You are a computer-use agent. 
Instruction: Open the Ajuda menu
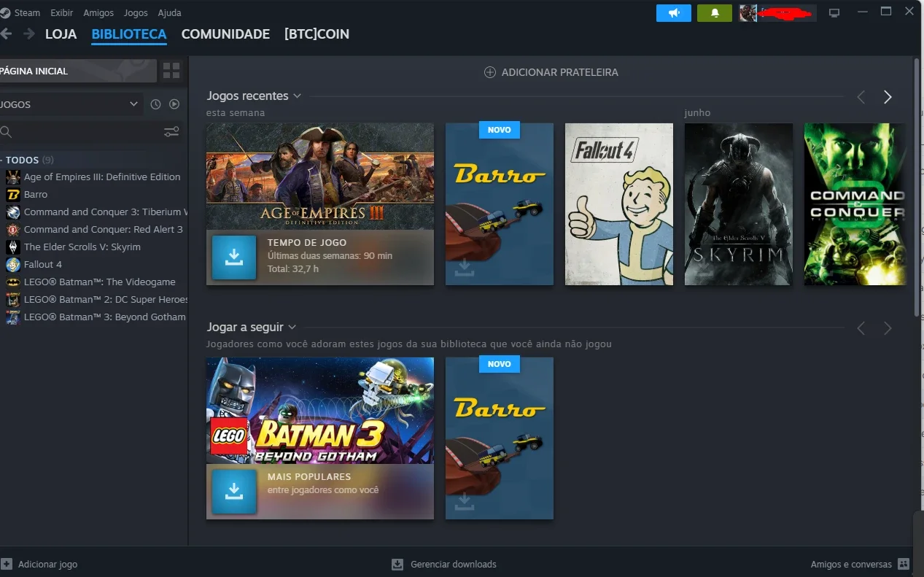click(169, 12)
